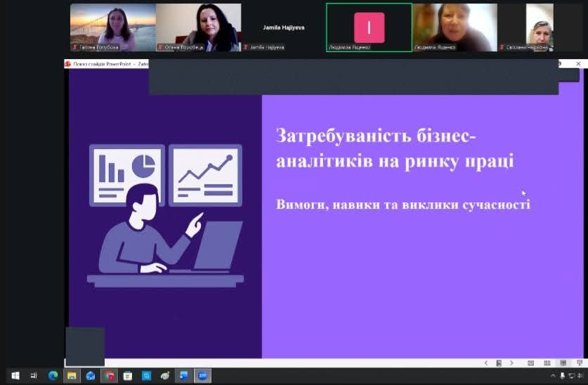Image resolution: width=588 pixels, height=385 pixels.
Task: Click the PowerPoint slideshow window title bar
Action: 105,63
